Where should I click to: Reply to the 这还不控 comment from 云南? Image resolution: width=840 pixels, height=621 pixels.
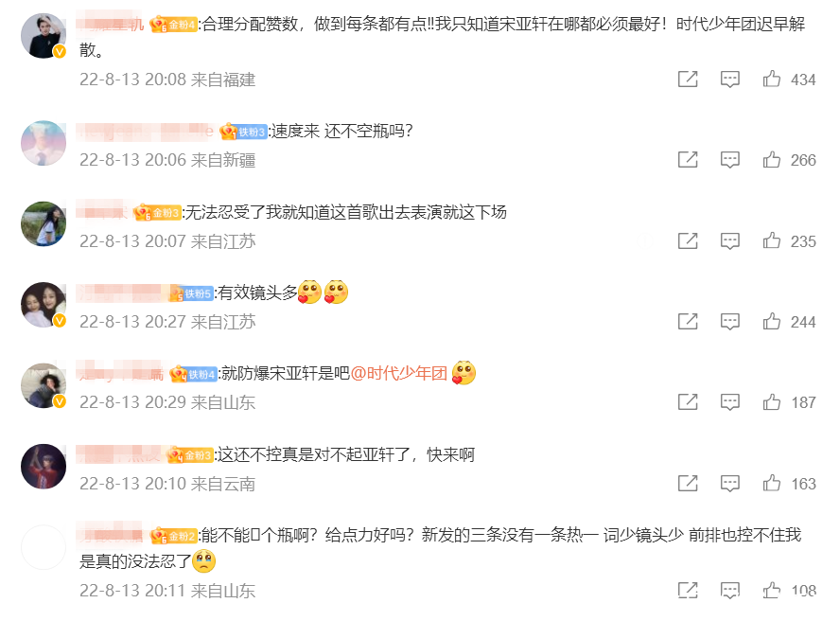pos(729,483)
